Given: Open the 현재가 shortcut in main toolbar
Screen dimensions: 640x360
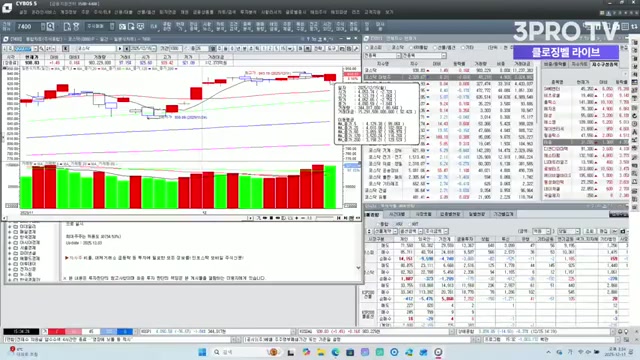Looking at the screenshot, I should click(180, 27).
